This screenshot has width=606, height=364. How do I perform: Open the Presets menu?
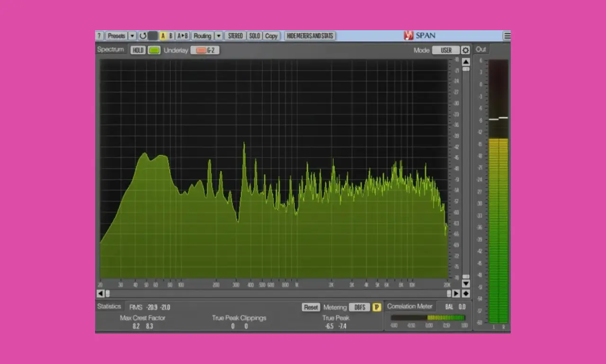point(116,36)
